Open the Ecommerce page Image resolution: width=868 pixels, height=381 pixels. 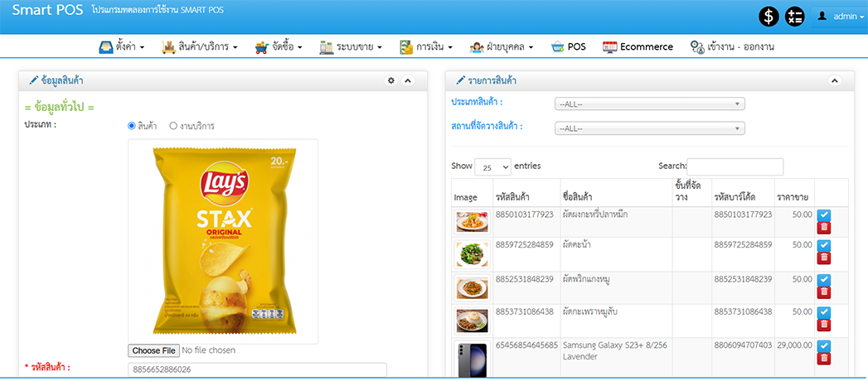pyautogui.click(x=638, y=47)
